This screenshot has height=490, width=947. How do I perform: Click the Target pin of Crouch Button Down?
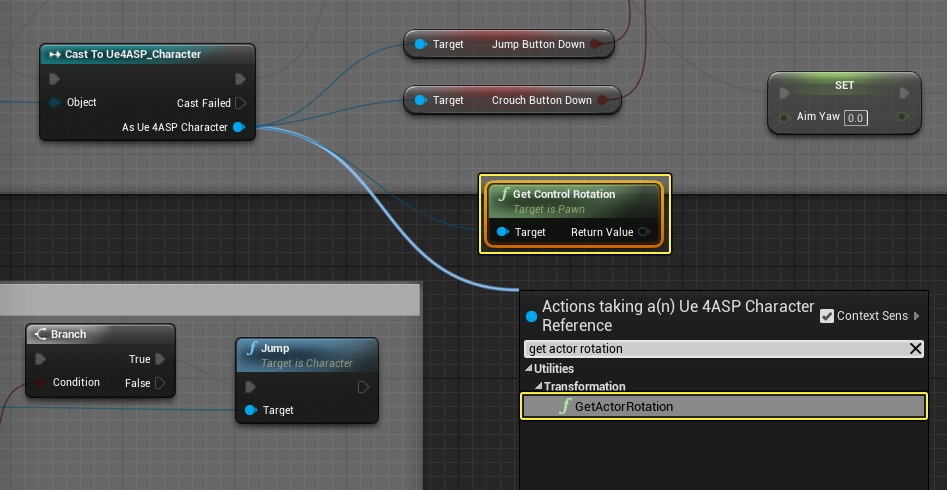coord(421,100)
